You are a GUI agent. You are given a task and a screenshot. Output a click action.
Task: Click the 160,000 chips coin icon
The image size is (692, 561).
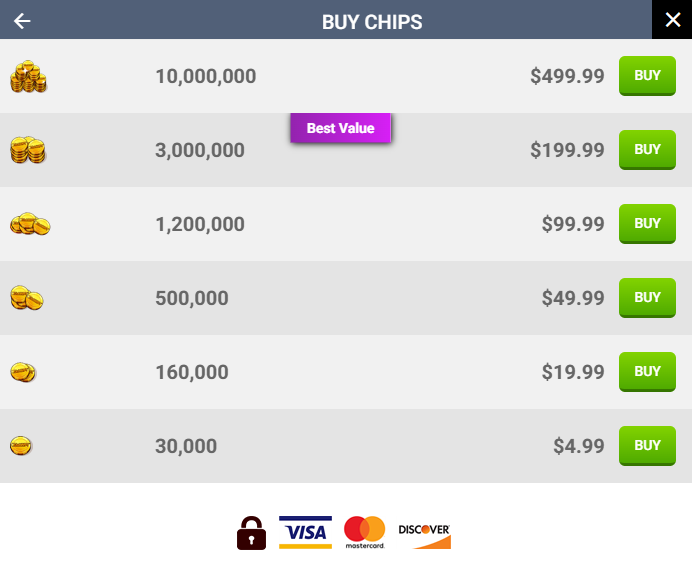(24, 372)
